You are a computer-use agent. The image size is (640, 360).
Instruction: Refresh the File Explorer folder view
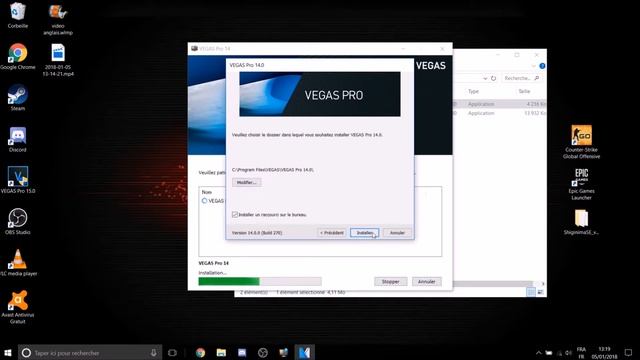coord(493,78)
